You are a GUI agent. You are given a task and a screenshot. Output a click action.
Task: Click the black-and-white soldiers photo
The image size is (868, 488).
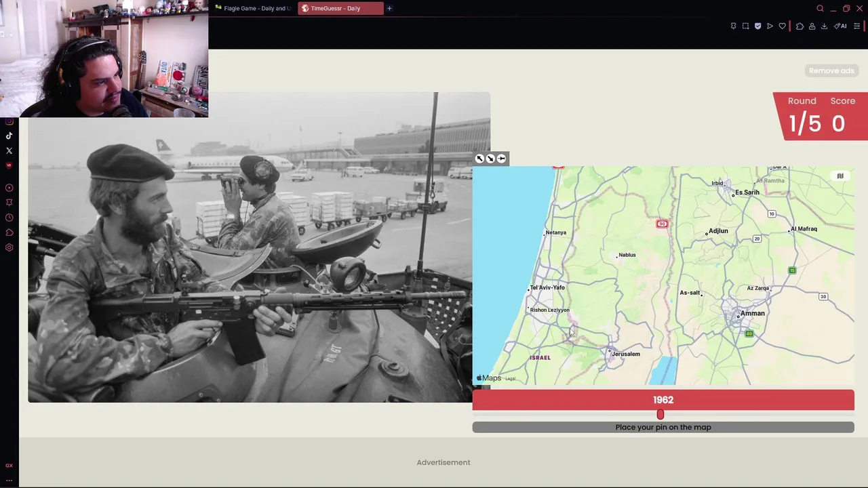tap(258, 247)
